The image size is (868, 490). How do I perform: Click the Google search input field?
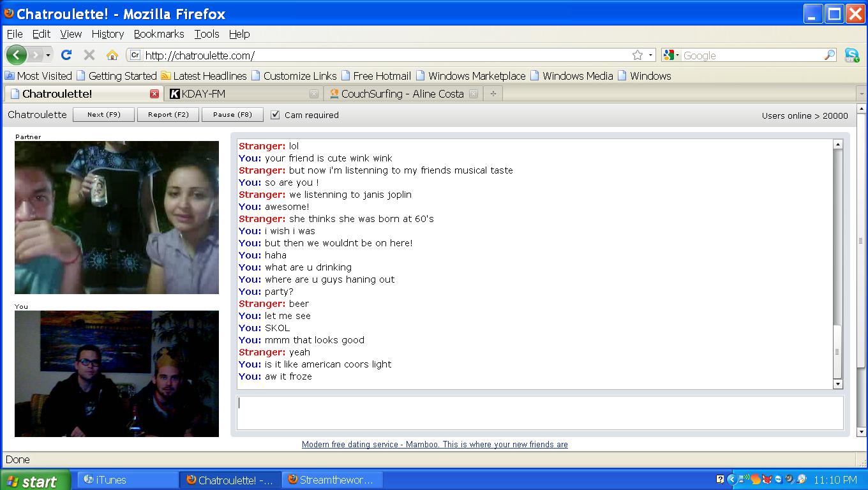coord(752,56)
